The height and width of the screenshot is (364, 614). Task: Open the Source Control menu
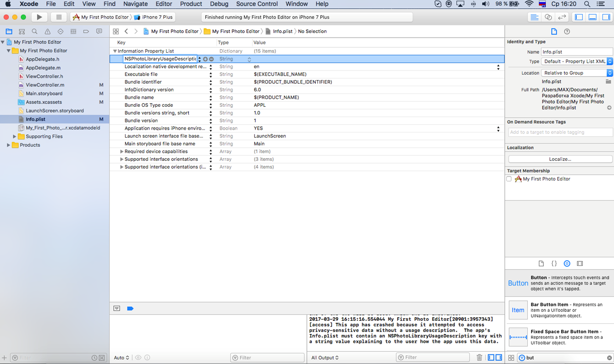point(257,4)
